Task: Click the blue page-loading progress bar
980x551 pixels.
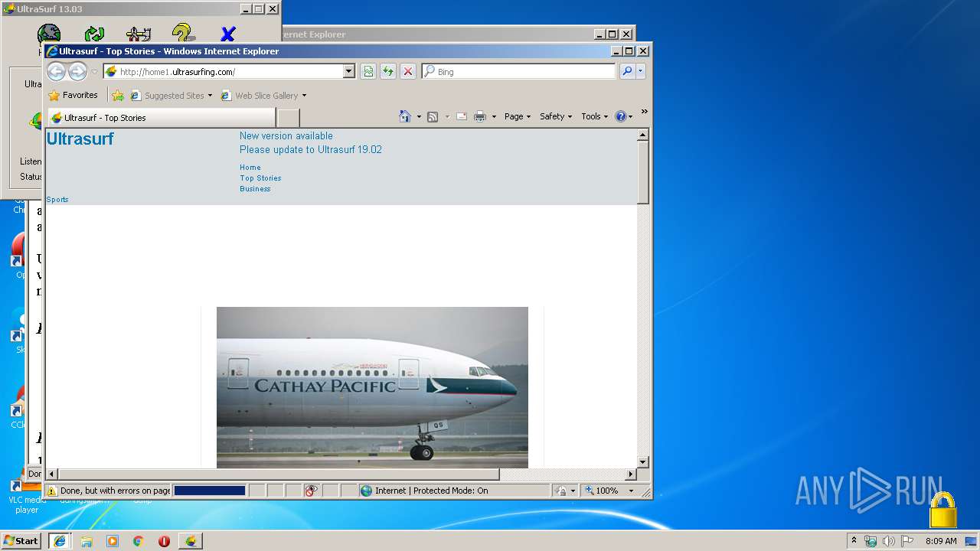Action: tap(210, 491)
